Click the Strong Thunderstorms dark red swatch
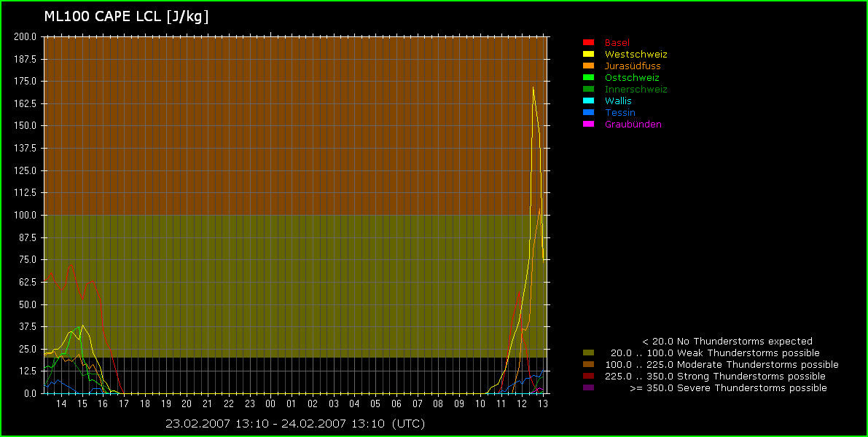The width and height of the screenshot is (868, 437). pos(589,377)
